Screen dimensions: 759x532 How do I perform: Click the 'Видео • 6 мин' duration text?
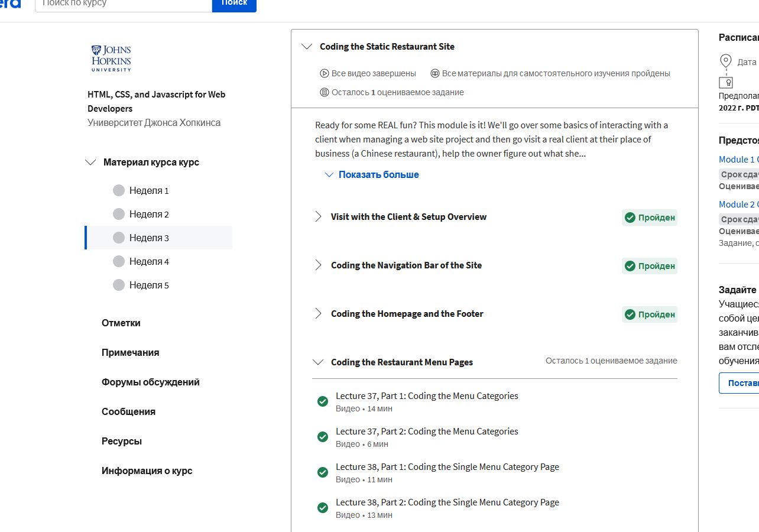tap(362, 445)
